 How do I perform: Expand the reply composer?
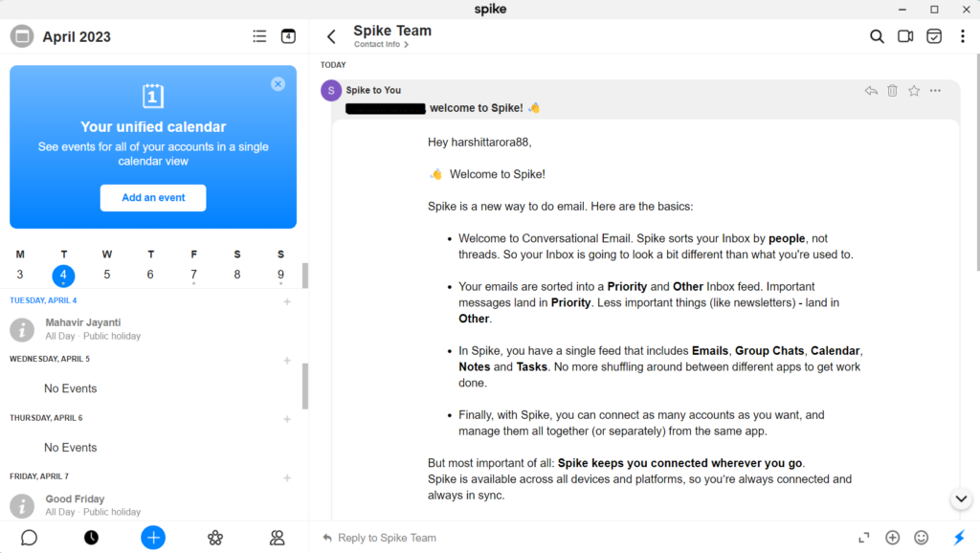[864, 538]
